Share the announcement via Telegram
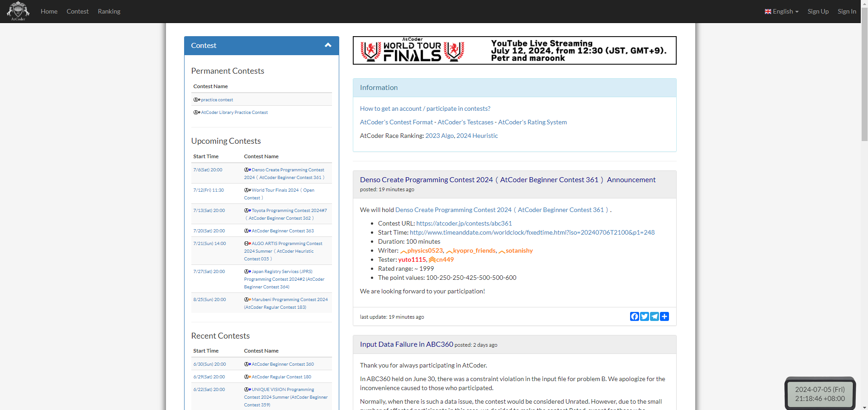Screen dimensions: 868x410 tap(654, 316)
